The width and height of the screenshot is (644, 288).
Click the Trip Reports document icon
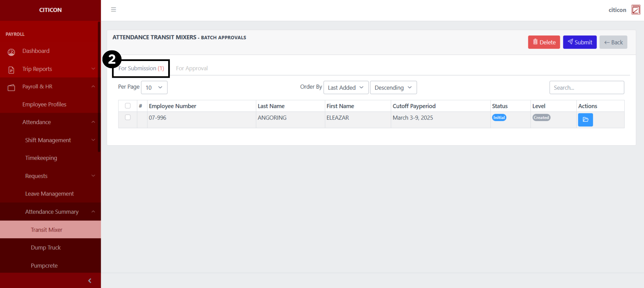tap(11, 70)
